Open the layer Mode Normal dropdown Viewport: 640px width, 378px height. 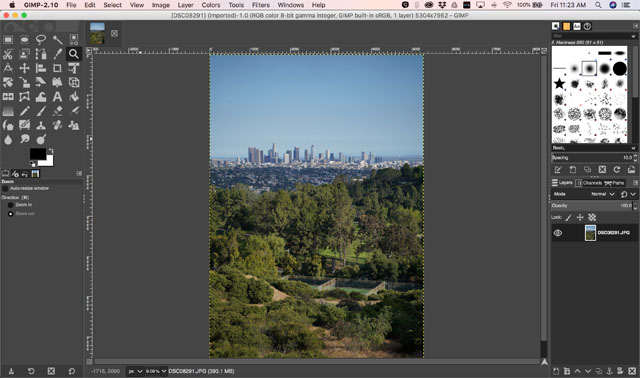pos(602,194)
